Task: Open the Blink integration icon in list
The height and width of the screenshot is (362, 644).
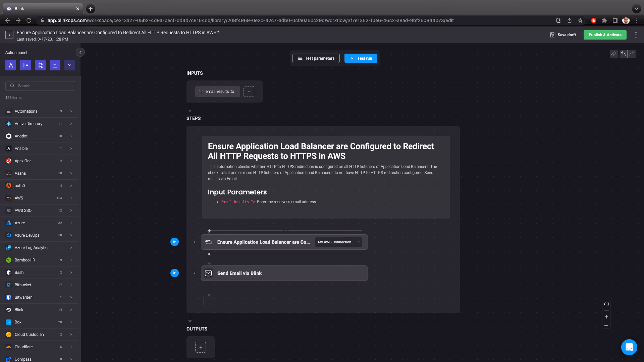Action: (x=9, y=310)
